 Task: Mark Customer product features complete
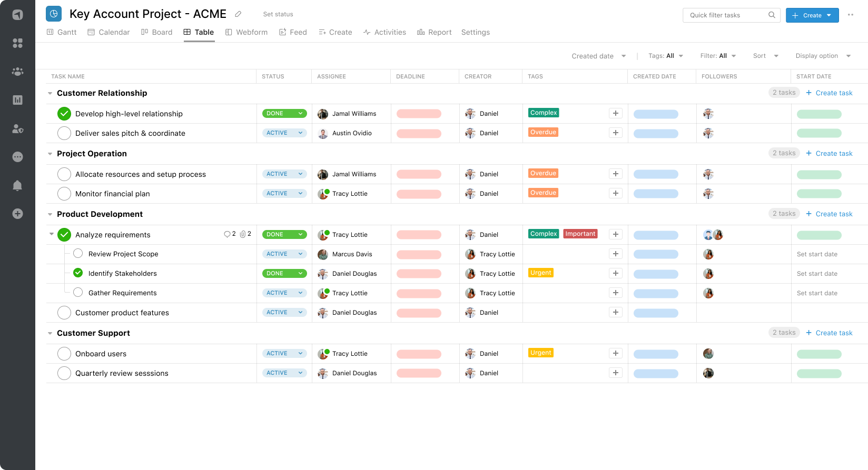[x=64, y=313]
